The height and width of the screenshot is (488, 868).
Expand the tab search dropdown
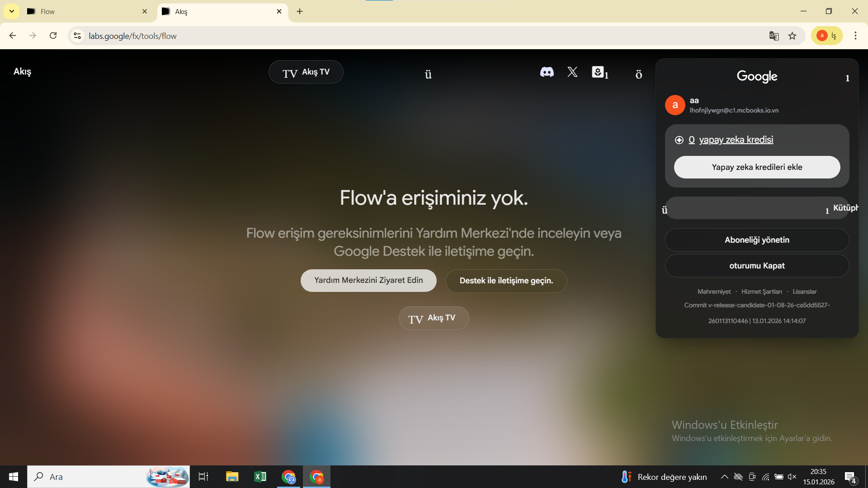point(12,12)
